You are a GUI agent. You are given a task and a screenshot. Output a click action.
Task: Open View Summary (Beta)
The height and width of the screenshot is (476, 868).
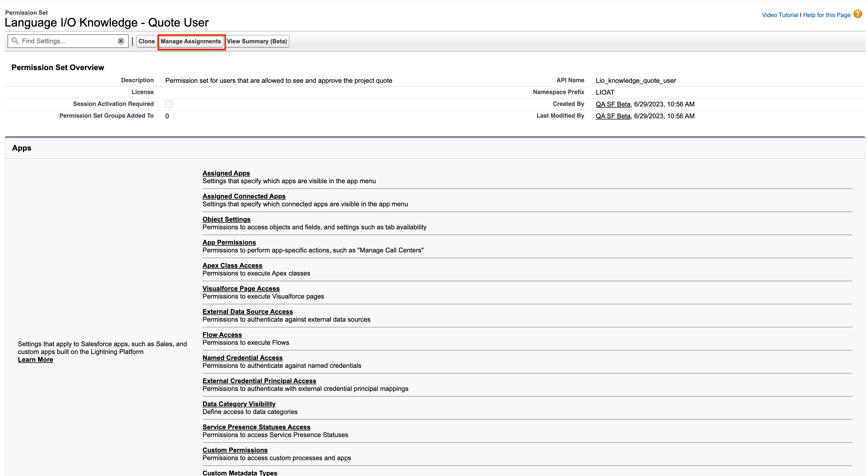coord(257,41)
